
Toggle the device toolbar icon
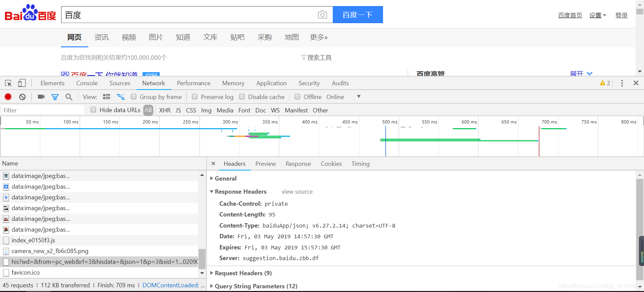click(22, 83)
